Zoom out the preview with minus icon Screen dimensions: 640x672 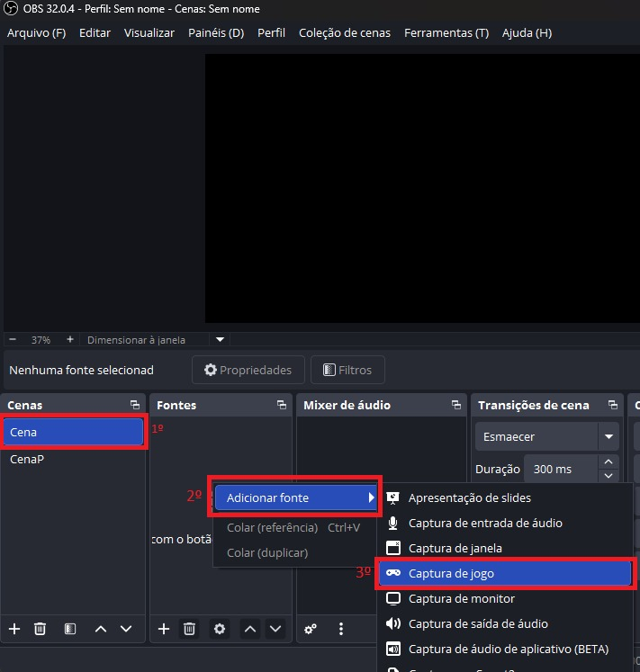(x=13, y=339)
